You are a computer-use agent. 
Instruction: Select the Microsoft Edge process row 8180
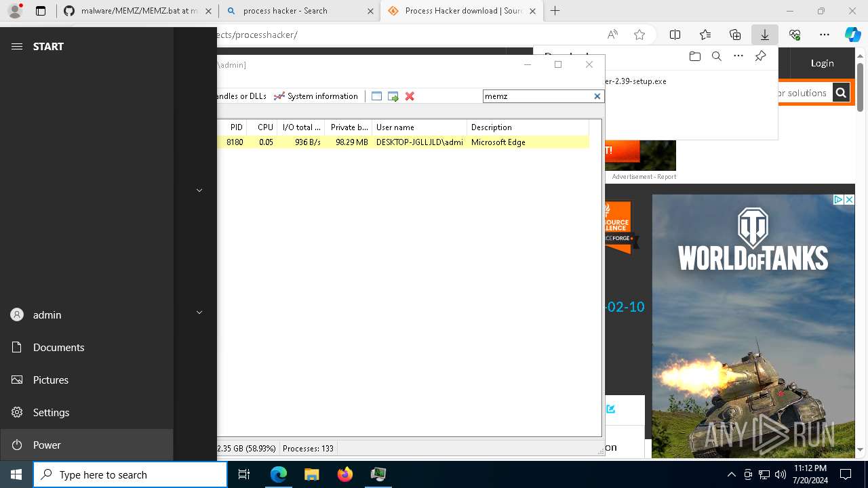point(403,142)
